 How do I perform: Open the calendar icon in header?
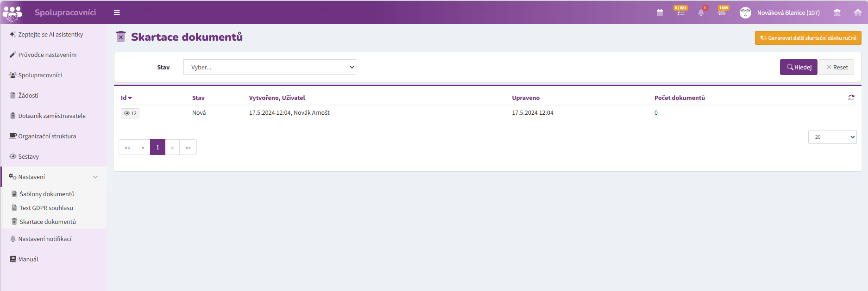660,12
